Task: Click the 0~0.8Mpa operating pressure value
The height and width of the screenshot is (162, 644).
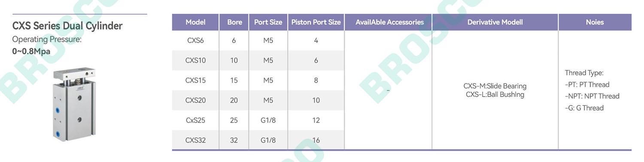Action: pos(31,51)
